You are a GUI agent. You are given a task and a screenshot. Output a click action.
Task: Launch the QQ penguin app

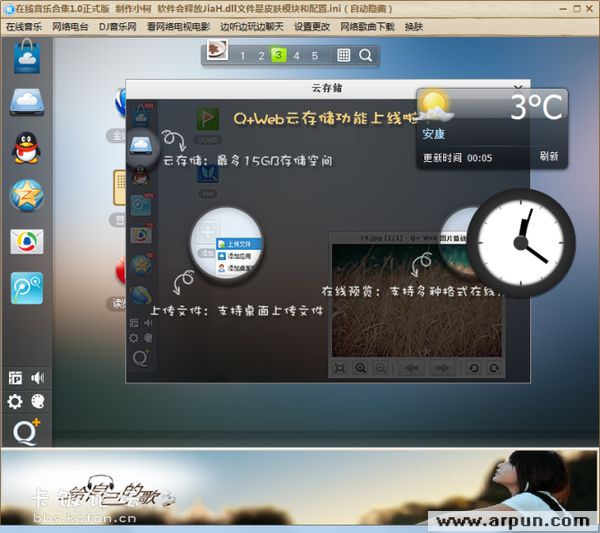click(x=26, y=148)
